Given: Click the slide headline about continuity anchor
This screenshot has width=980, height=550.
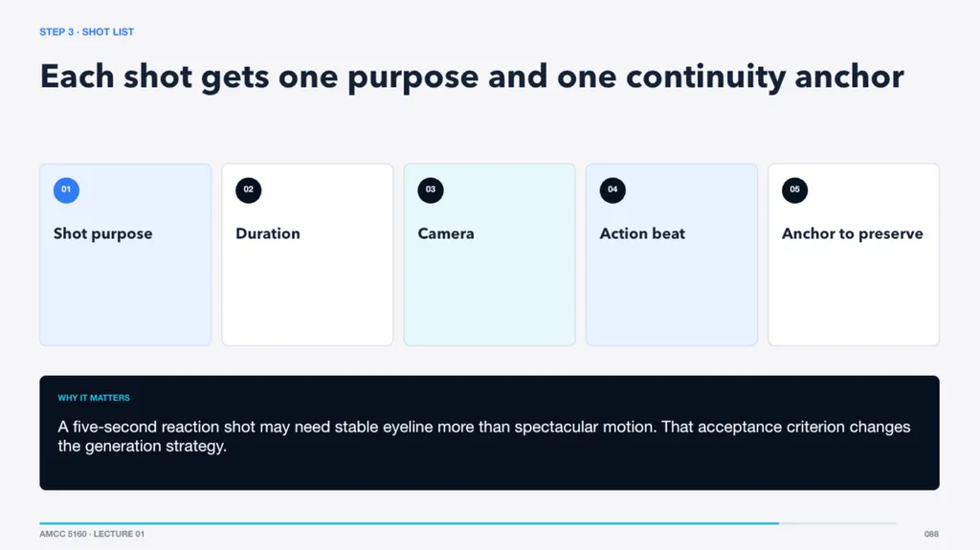Looking at the screenshot, I should pos(472,77).
